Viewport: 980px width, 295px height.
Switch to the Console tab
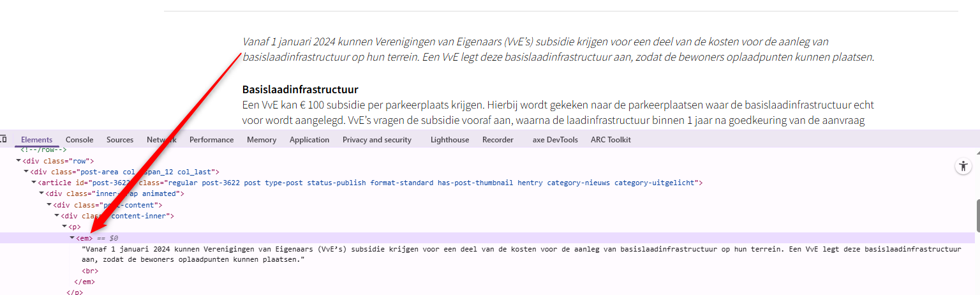coord(79,140)
